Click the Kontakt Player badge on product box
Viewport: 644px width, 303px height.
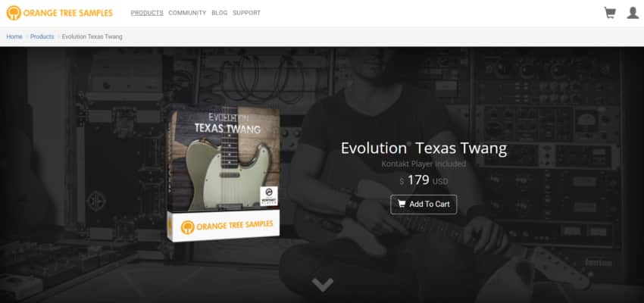point(269,196)
